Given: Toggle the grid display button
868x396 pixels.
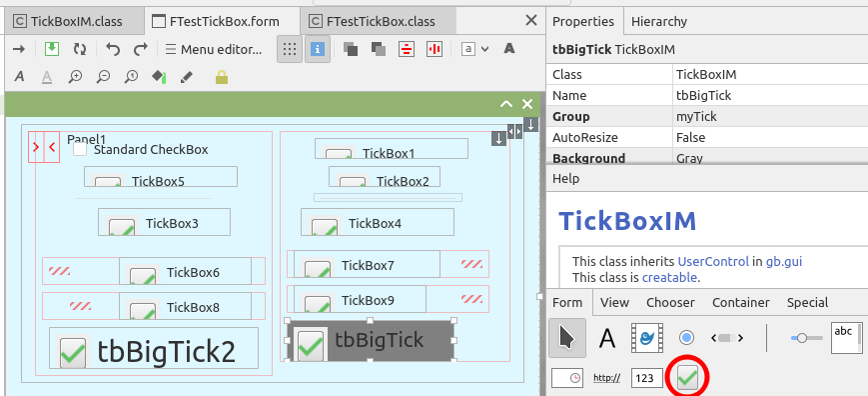Looking at the screenshot, I should [290, 49].
